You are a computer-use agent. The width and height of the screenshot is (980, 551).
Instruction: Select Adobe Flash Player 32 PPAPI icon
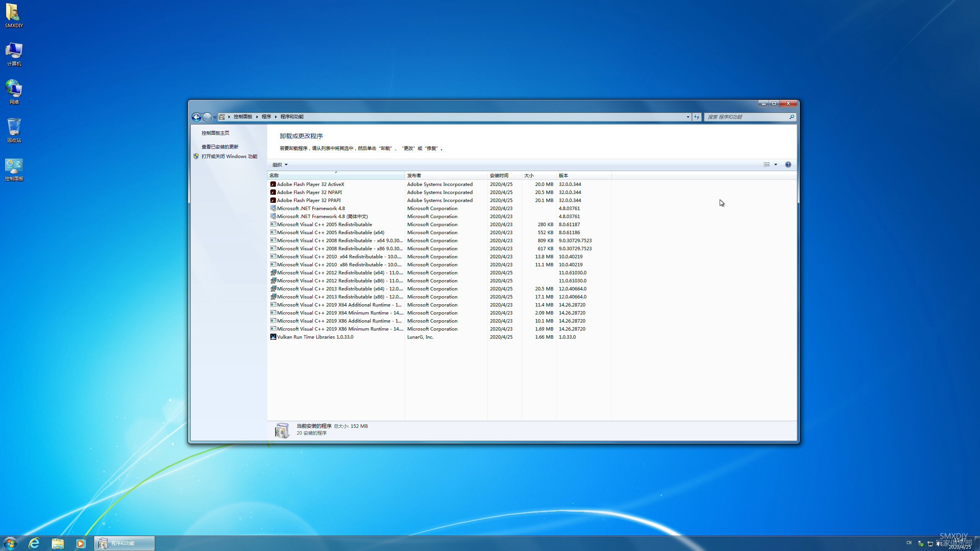pos(273,201)
